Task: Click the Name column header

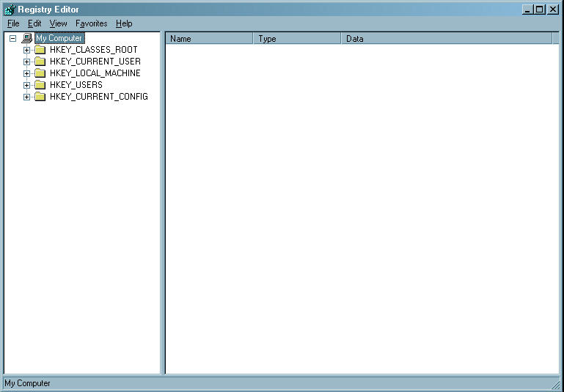Action: (209, 38)
